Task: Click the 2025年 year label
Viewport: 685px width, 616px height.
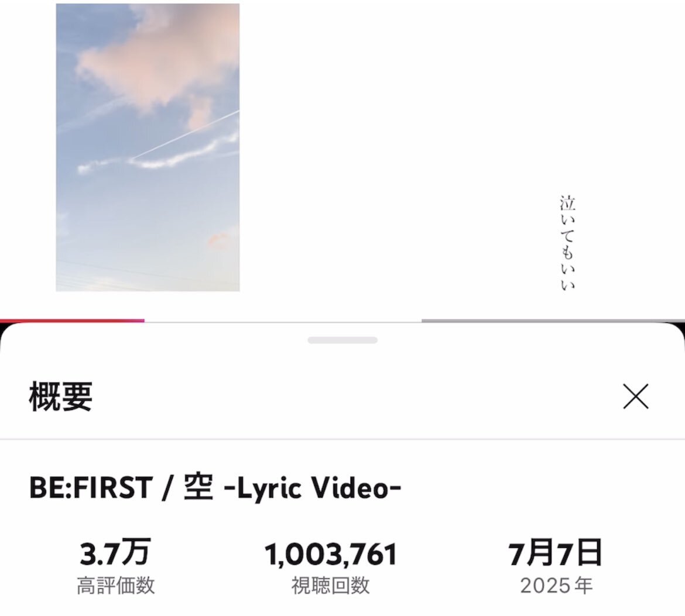Action: coord(556,586)
